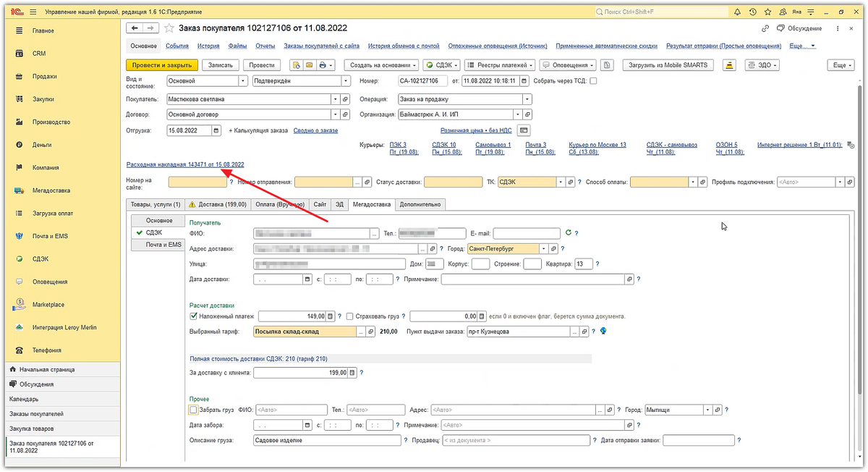
Task: Click the back navigation arrow
Action: (135, 28)
